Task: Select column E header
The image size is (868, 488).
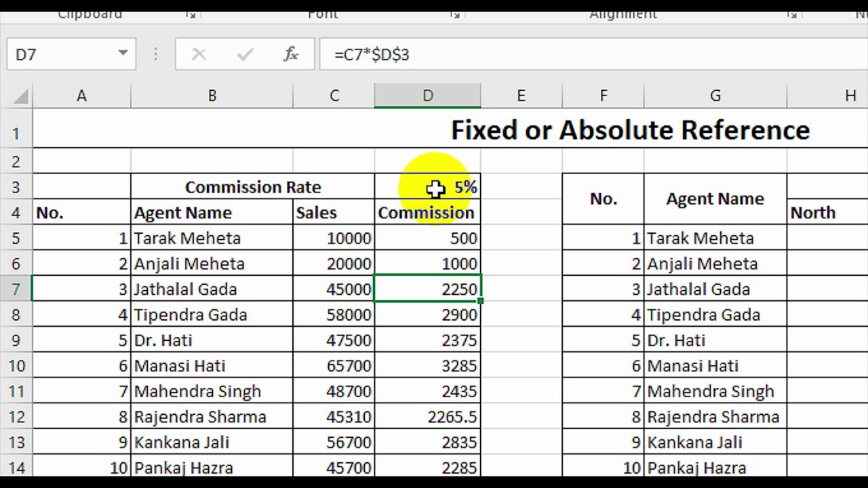Action: (x=521, y=96)
